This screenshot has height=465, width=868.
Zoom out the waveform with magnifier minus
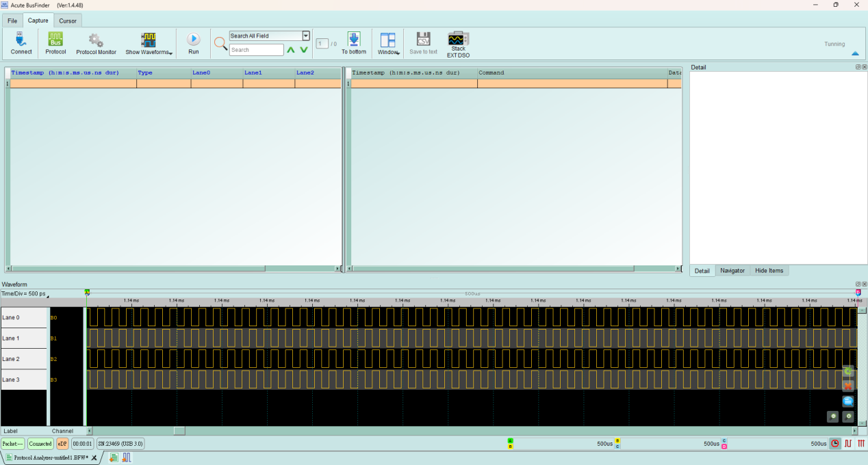[833, 416]
